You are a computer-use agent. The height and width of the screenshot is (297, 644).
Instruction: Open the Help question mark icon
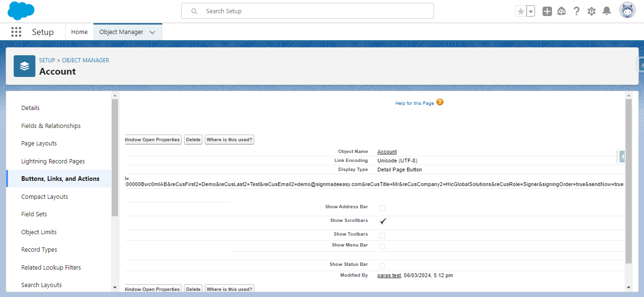(x=576, y=11)
